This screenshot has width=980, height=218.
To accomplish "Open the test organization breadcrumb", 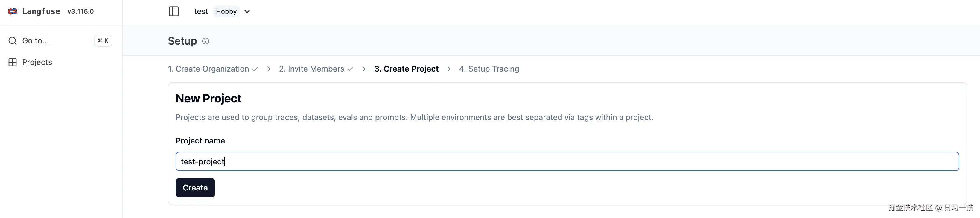I will [x=201, y=11].
